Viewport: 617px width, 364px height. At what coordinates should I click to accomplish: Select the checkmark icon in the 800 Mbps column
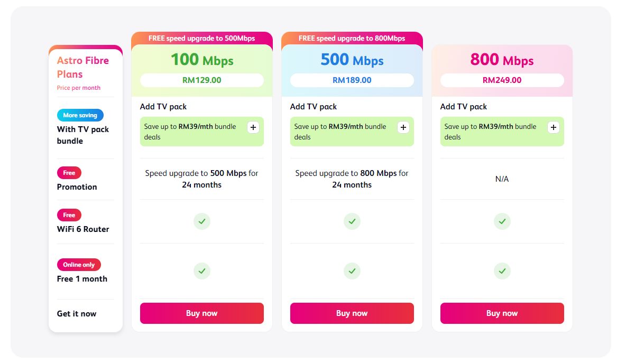pyautogui.click(x=502, y=221)
